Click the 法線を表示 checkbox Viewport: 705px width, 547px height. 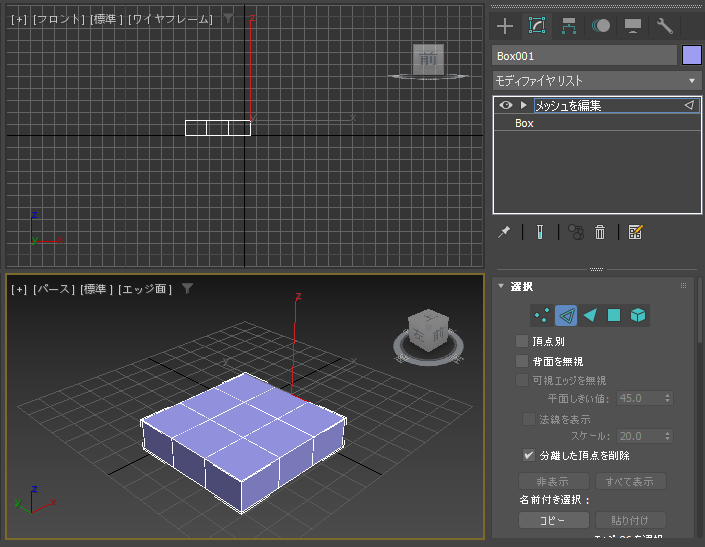coord(529,419)
